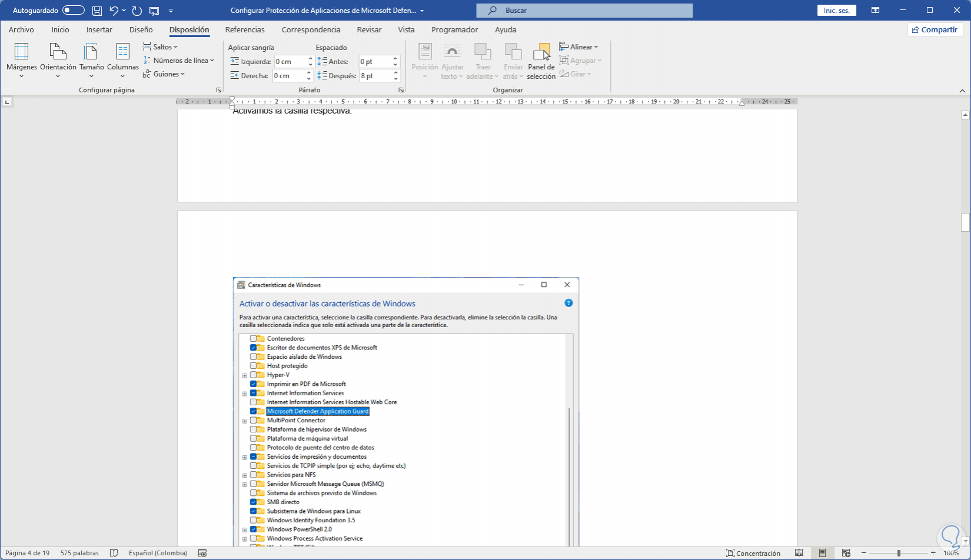Click the Save icon in the title bar
The image size is (971, 560).
[97, 11]
